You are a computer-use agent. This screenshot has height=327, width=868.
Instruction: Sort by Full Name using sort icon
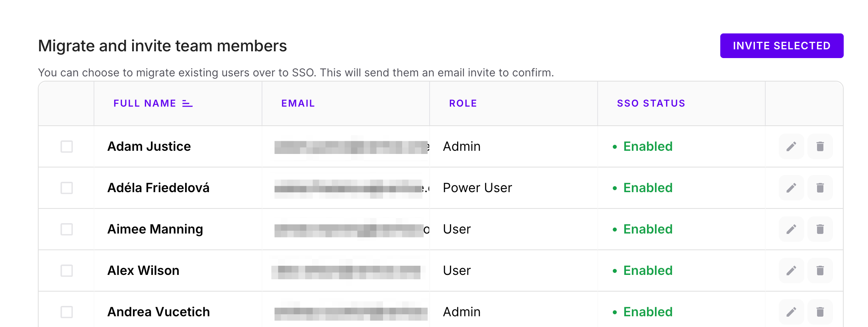[187, 103]
